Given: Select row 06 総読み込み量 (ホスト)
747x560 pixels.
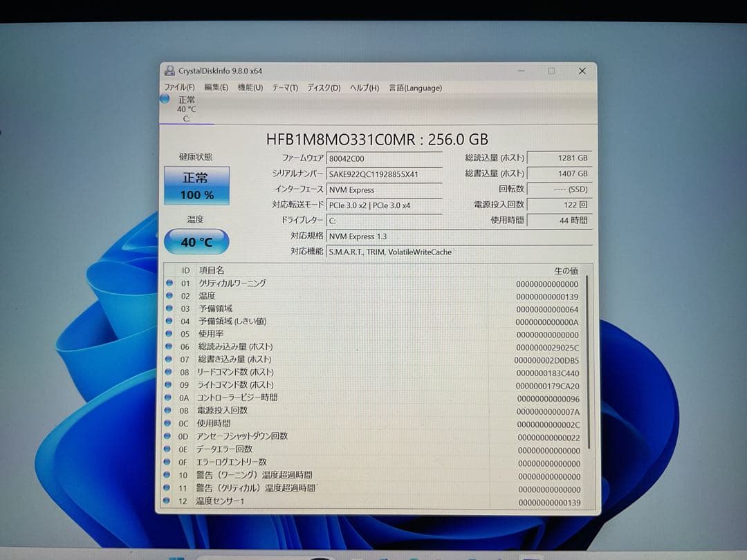Looking at the screenshot, I should pyautogui.click(x=373, y=346).
